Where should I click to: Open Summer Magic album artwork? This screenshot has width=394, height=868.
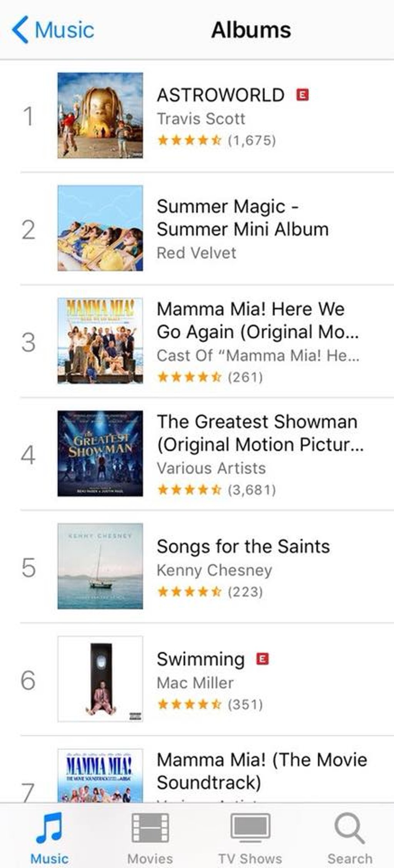point(100,228)
